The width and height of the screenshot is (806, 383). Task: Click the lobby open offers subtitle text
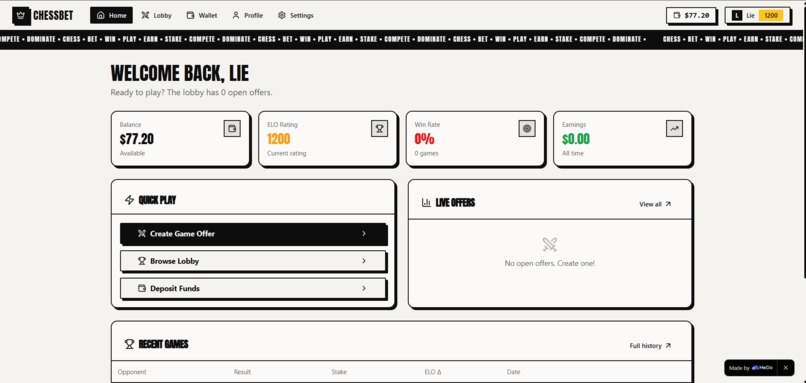pyautogui.click(x=191, y=93)
